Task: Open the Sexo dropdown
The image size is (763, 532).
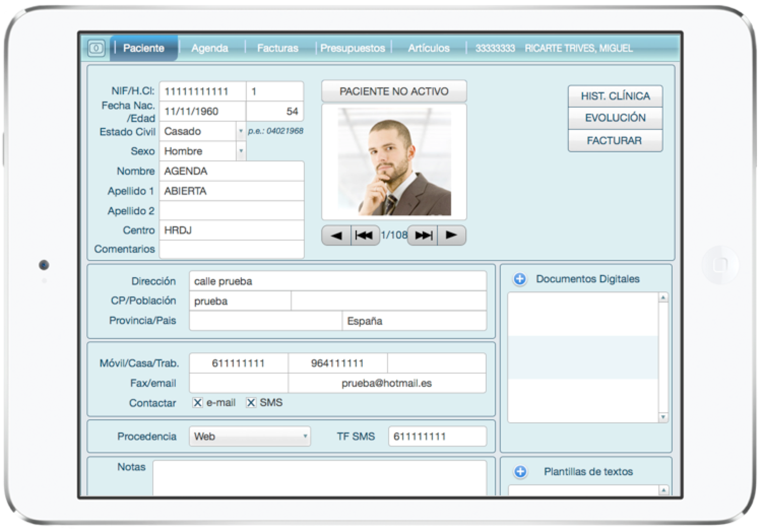Action: pos(241,151)
